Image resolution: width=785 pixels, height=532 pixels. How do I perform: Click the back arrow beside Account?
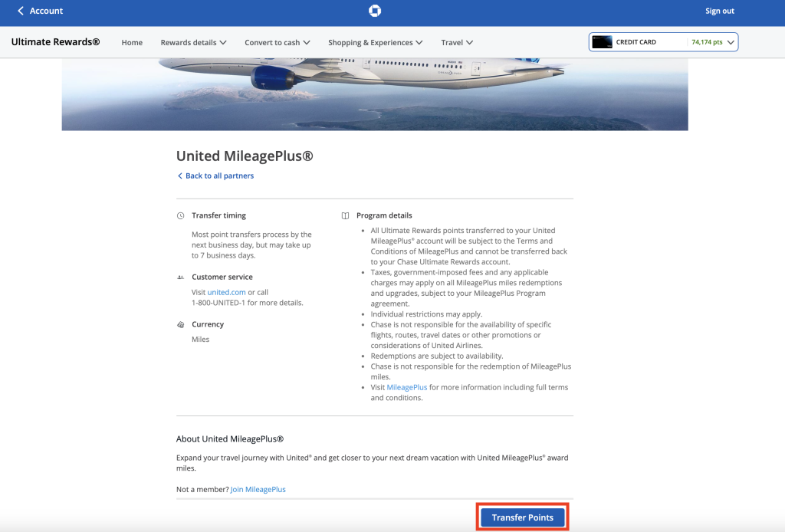[21, 11]
